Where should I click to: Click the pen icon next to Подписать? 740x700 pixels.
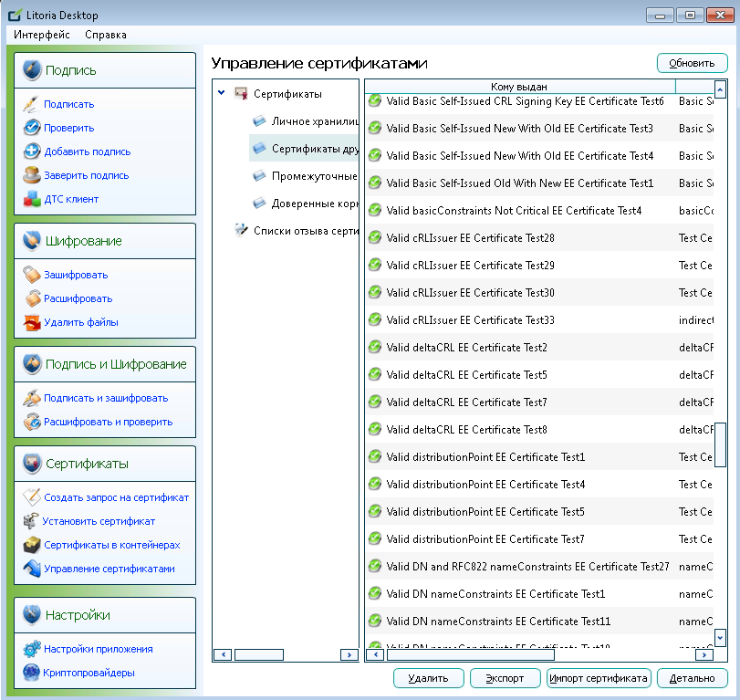click(x=31, y=104)
